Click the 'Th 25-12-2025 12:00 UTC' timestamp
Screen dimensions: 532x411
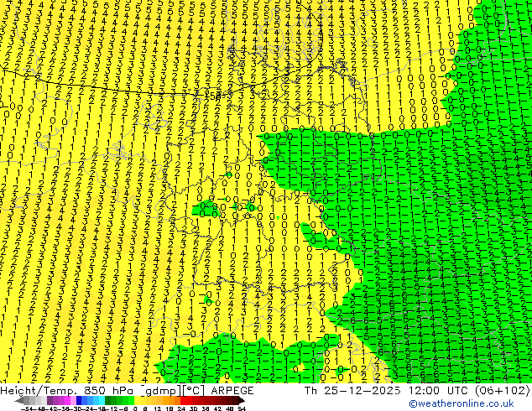387,391
